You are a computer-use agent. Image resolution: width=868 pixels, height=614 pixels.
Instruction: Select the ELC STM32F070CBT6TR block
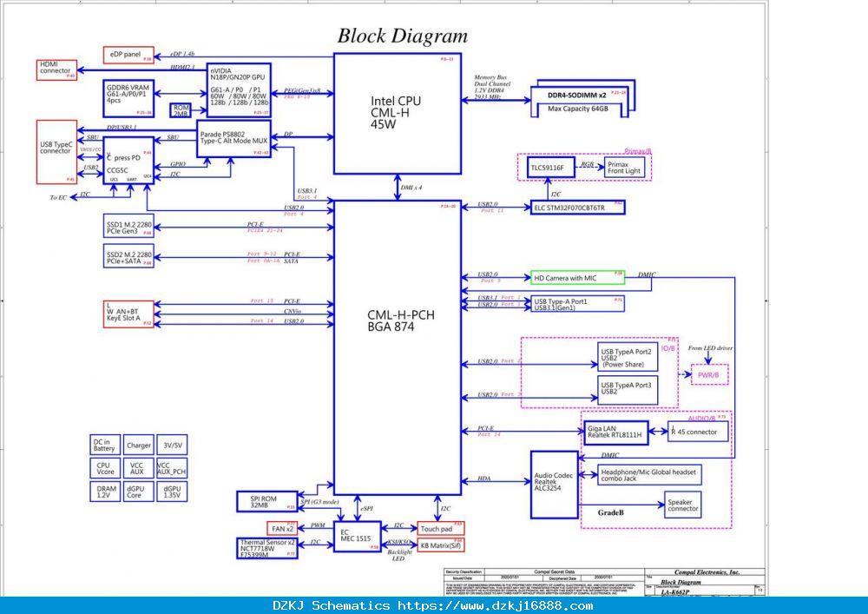click(578, 208)
